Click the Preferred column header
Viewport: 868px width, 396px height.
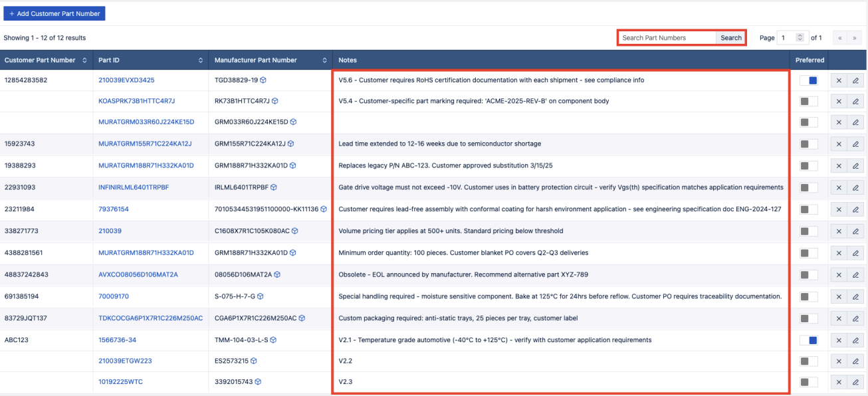click(x=810, y=60)
